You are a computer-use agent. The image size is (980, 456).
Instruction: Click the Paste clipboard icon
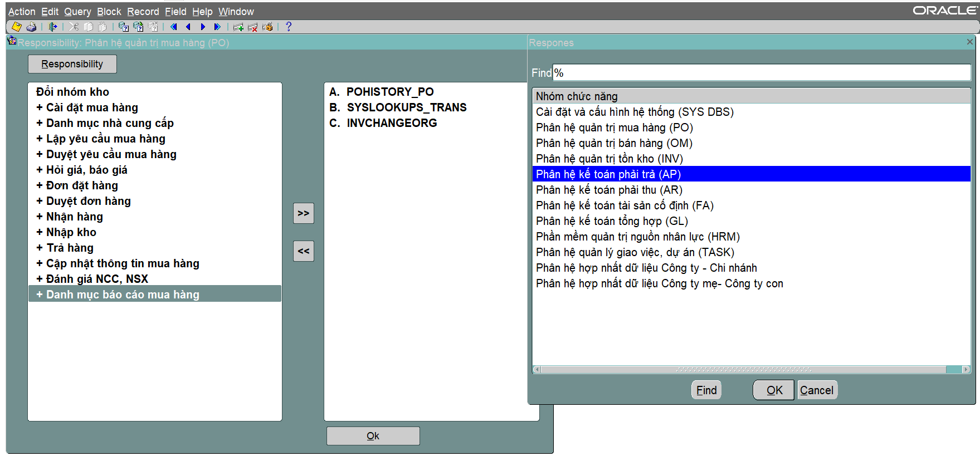(x=103, y=27)
